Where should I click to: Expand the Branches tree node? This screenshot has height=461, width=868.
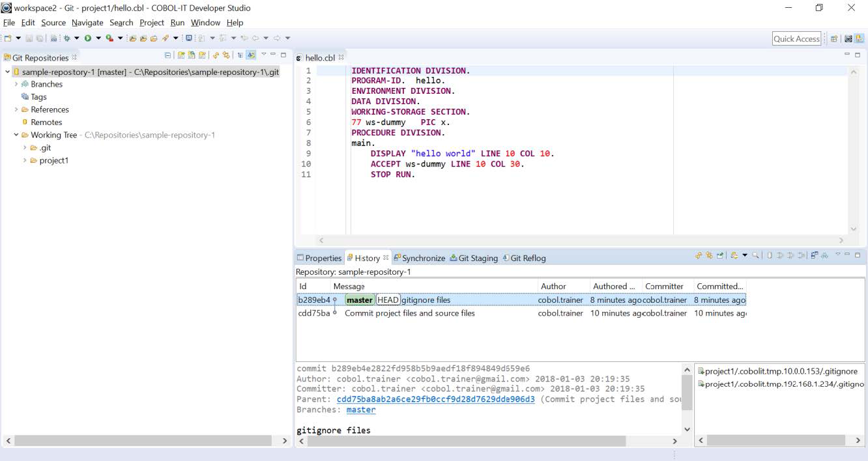[16, 84]
